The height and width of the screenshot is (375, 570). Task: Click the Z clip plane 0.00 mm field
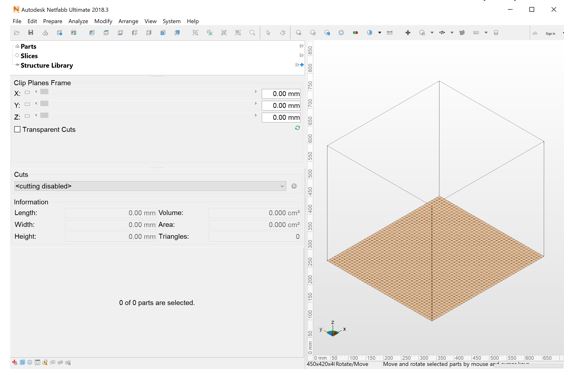click(x=281, y=117)
